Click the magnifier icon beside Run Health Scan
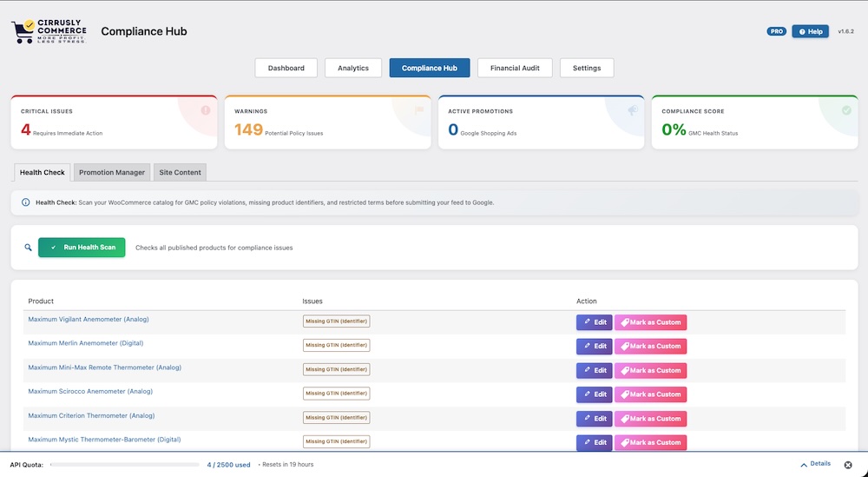 [29, 248]
